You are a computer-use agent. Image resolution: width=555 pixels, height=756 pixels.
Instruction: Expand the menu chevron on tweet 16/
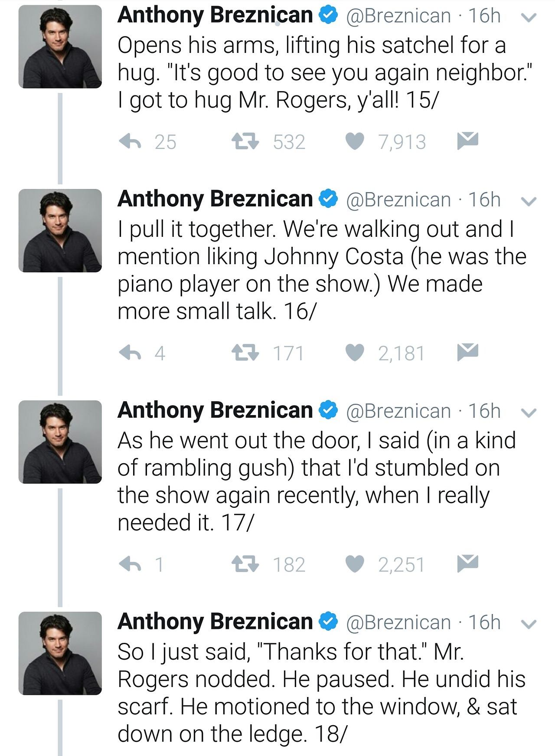529,202
